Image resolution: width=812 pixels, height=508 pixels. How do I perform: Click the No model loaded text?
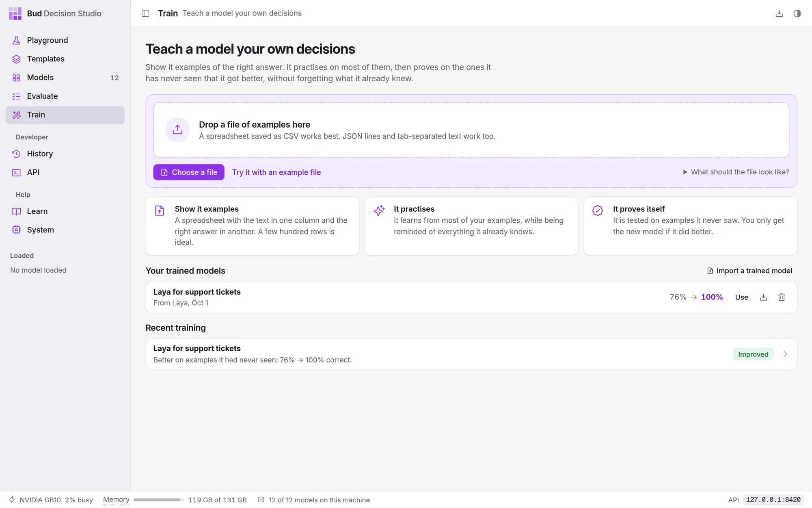(x=38, y=270)
